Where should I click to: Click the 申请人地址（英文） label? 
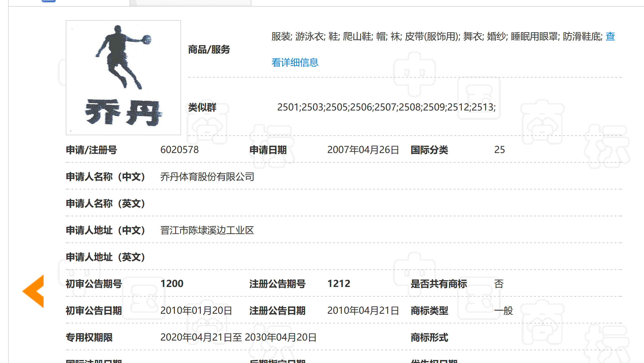[x=106, y=257]
